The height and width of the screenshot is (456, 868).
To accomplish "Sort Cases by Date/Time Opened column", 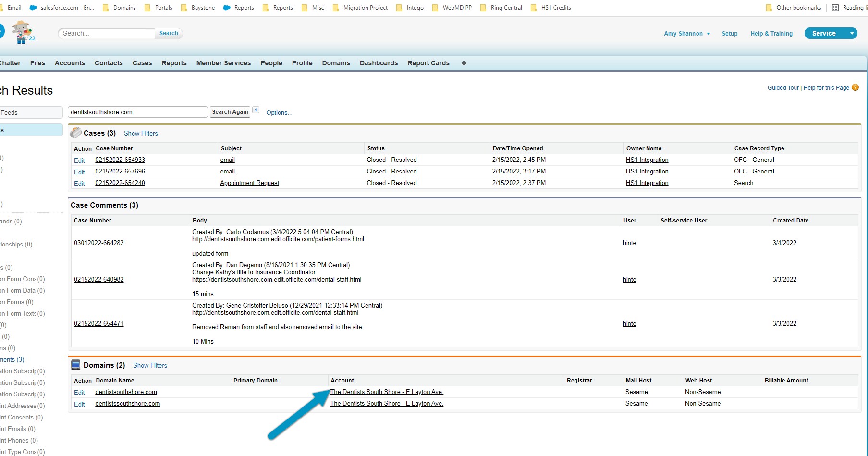I will point(518,148).
